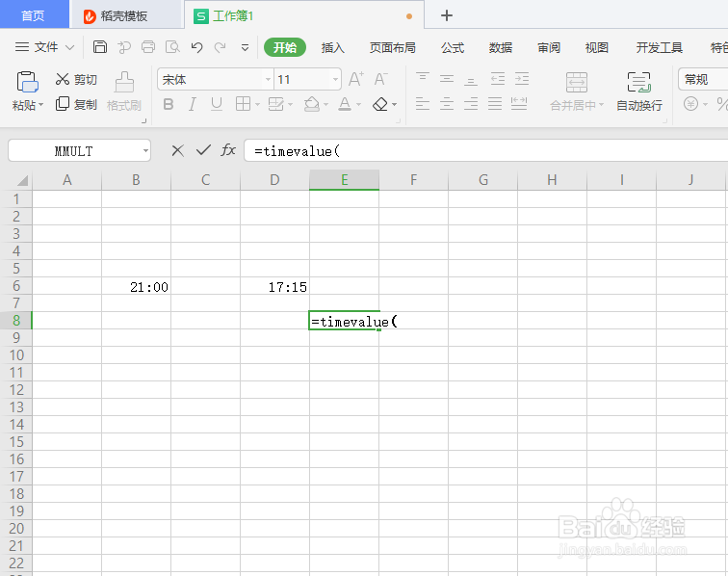This screenshot has height=576, width=728.
Task: Open the 开发工具 ribbon tab
Action: [660, 47]
